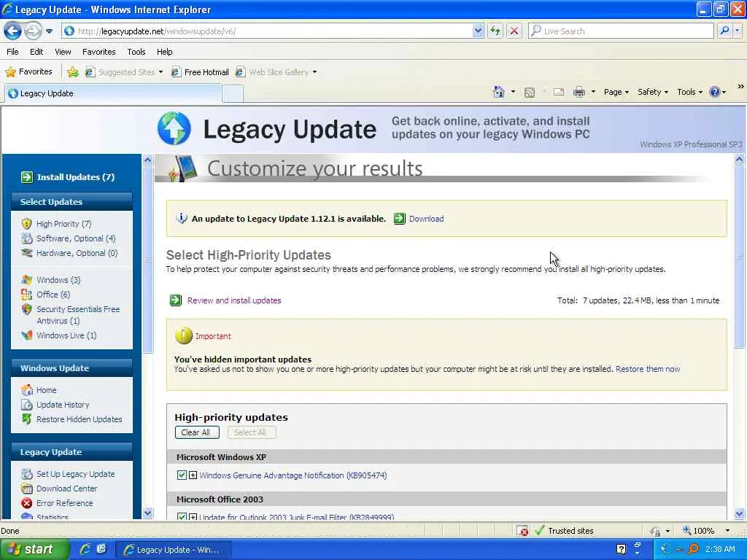Expand Windows Genuine Advantage Notification details

point(193,475)
